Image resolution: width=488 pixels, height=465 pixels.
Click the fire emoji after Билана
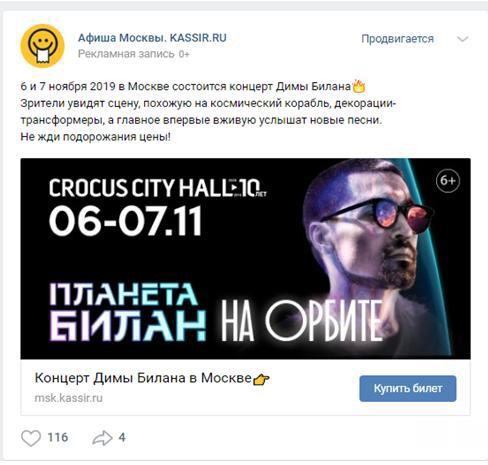pyautogui.click(x=359, y=86)
